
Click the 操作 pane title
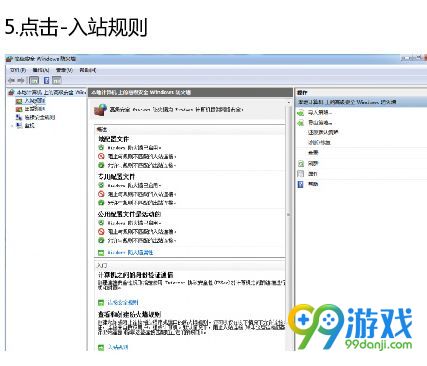coord(302,93)
